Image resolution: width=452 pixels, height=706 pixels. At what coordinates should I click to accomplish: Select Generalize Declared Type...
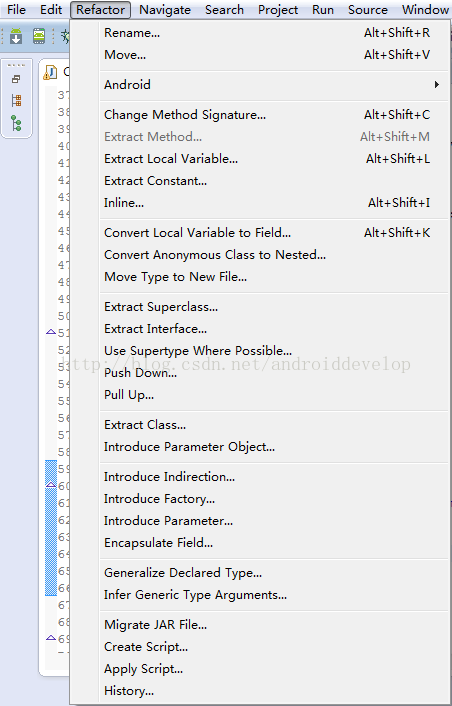267,573
